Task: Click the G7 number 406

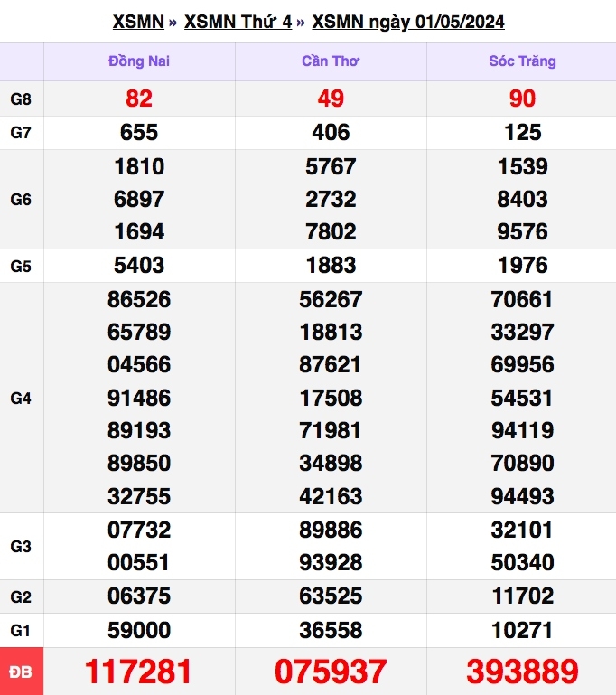Action: coord(331,132)
